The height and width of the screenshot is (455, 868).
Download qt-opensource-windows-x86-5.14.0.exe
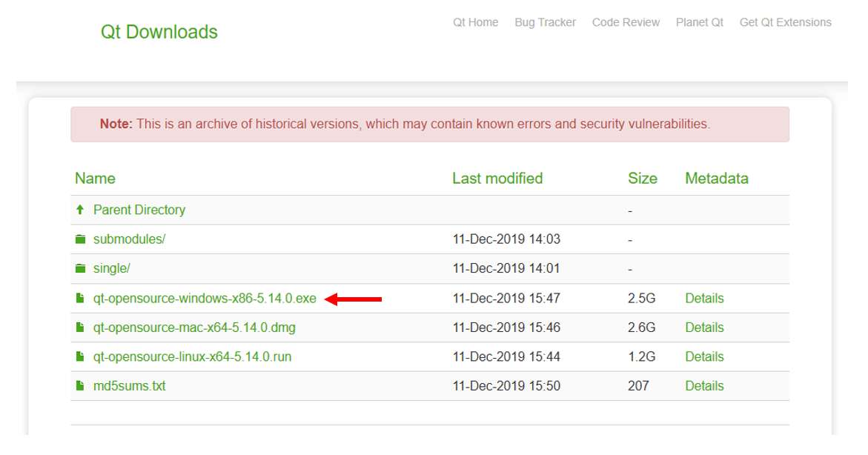[205, 299]
